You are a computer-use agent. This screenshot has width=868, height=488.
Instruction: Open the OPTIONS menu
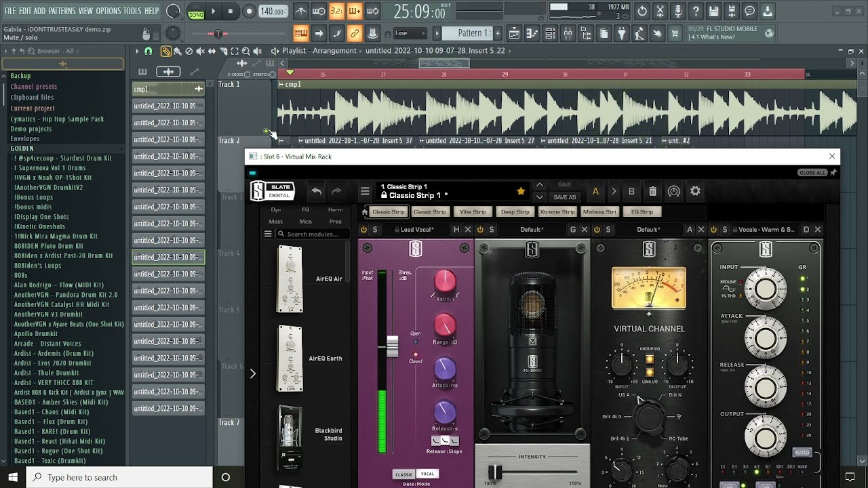(108, 11)
